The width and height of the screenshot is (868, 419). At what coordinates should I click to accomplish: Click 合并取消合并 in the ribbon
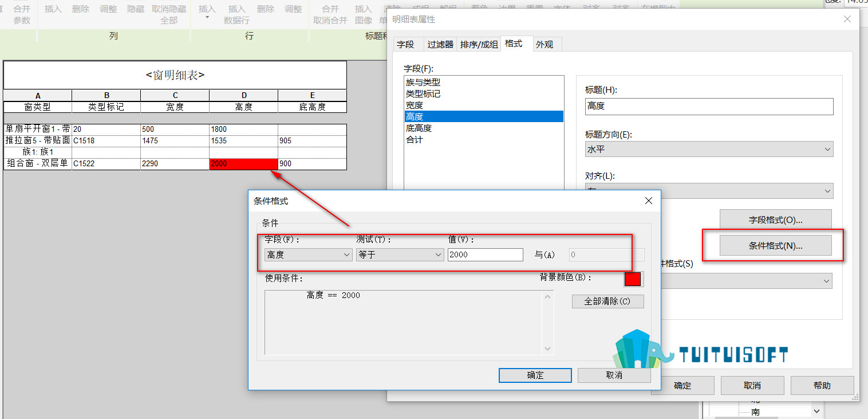[x=330, y=14]
